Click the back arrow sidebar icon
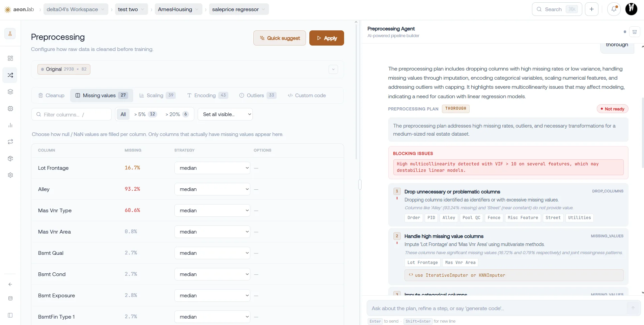The height and width of the screenshot is (325, 644). (x=10, y=284)
